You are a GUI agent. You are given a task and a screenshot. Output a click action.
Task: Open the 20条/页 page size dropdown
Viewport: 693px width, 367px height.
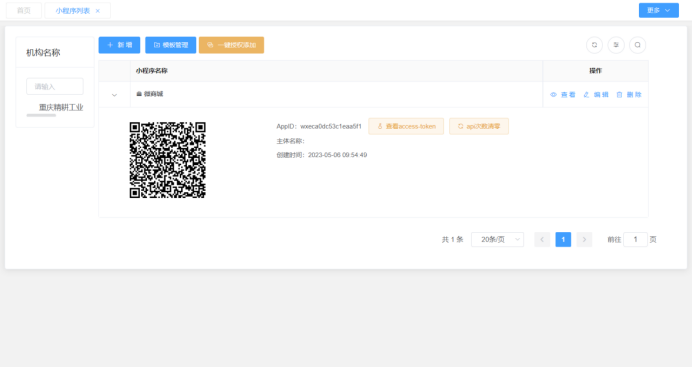[498, 240]
